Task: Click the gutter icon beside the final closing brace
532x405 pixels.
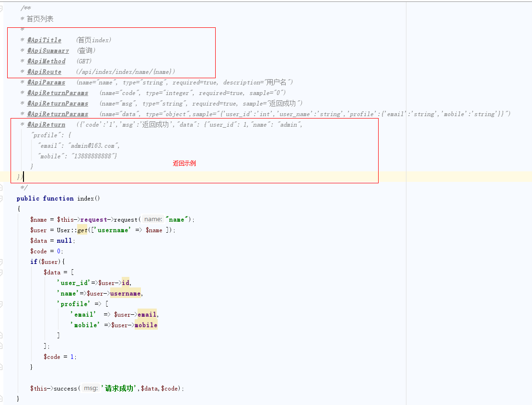Action: (4, 398)
